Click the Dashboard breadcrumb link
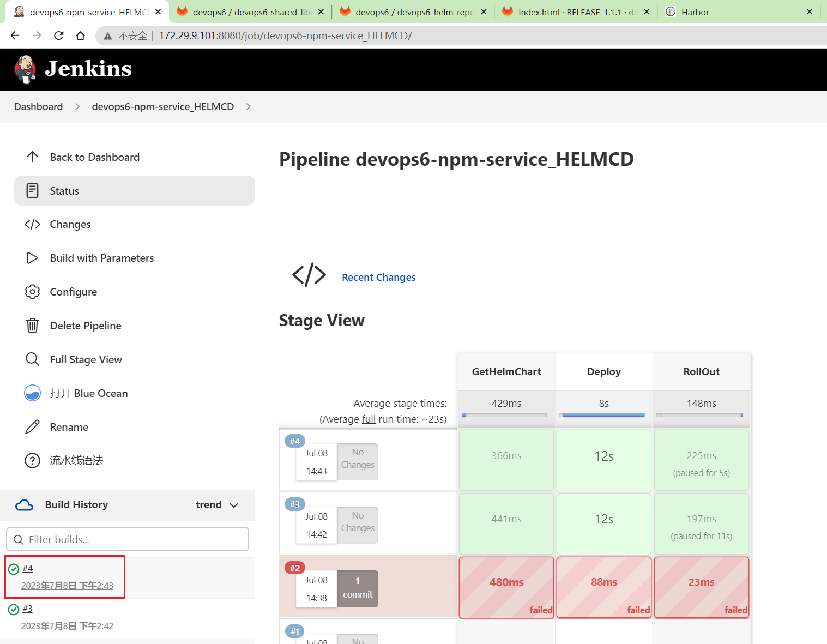 tap(38, 107)
